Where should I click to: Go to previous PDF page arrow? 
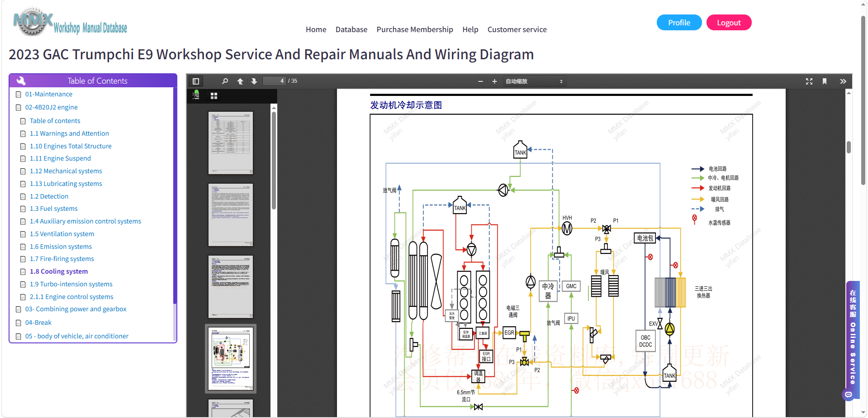[x=240, y=81]
